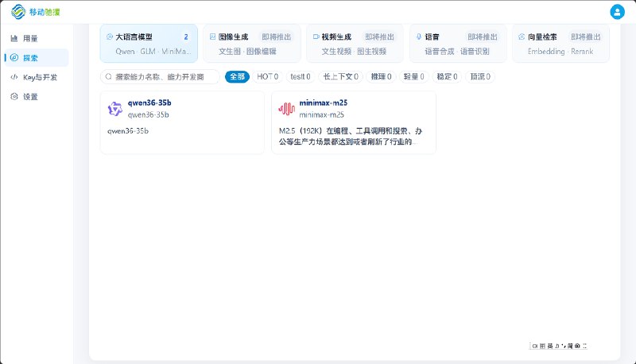636x364 pixels.
Task: Click the Key与开发 code icon
Action: (14, 77)
